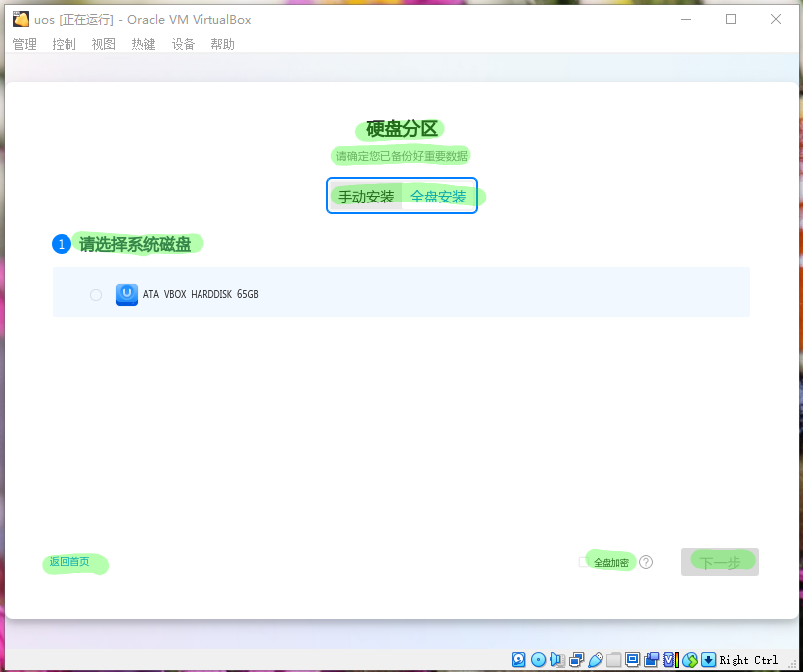Open the 管理 menu
This screenshot has height=672, width=803.
point(25,44)
